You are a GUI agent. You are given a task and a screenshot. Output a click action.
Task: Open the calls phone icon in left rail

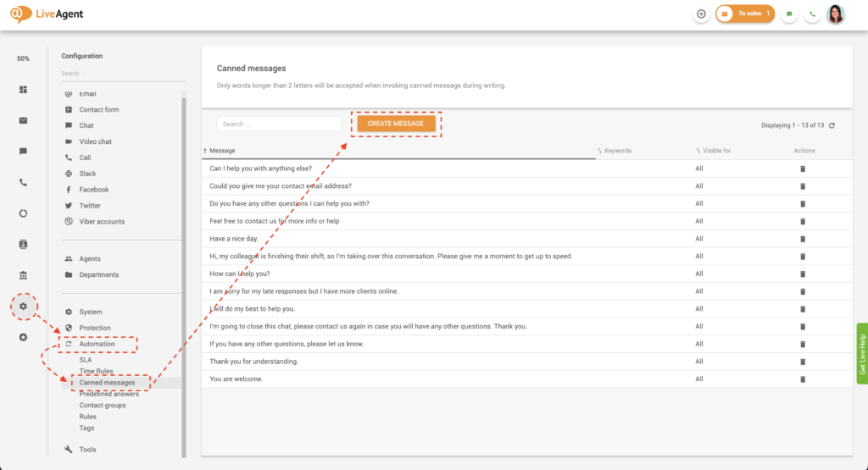click(24, 182)
